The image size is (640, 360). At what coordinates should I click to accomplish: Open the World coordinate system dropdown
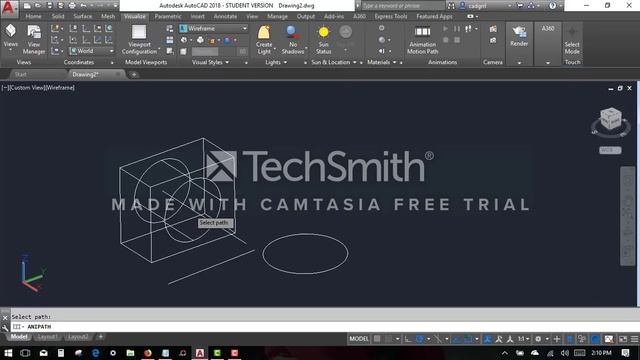[92, 51]
